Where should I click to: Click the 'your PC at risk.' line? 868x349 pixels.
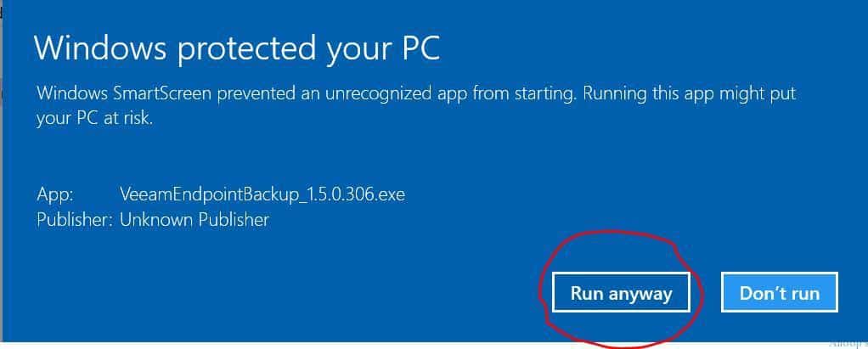94,118
